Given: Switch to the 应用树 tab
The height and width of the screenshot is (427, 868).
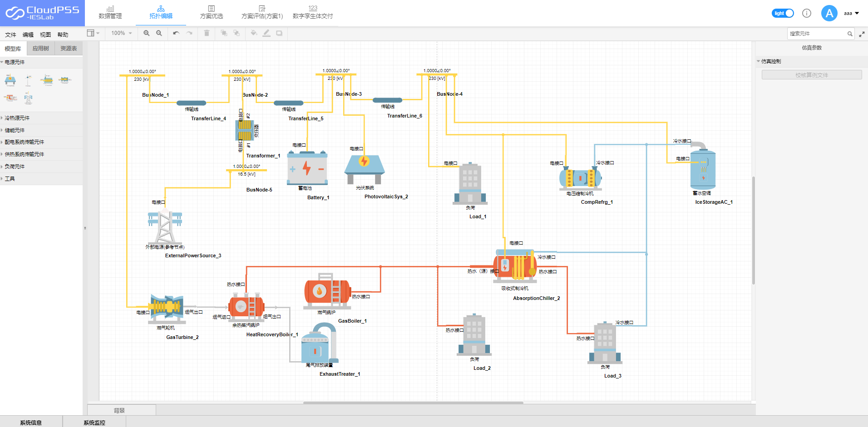Looking at the screenshot, I should pos(41,49).
